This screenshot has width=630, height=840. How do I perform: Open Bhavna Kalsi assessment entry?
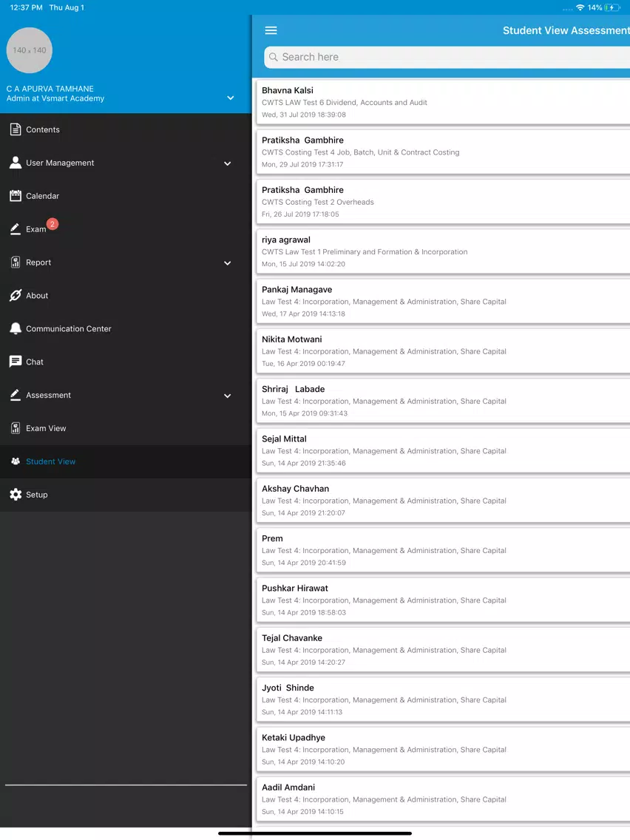(443, 102)
